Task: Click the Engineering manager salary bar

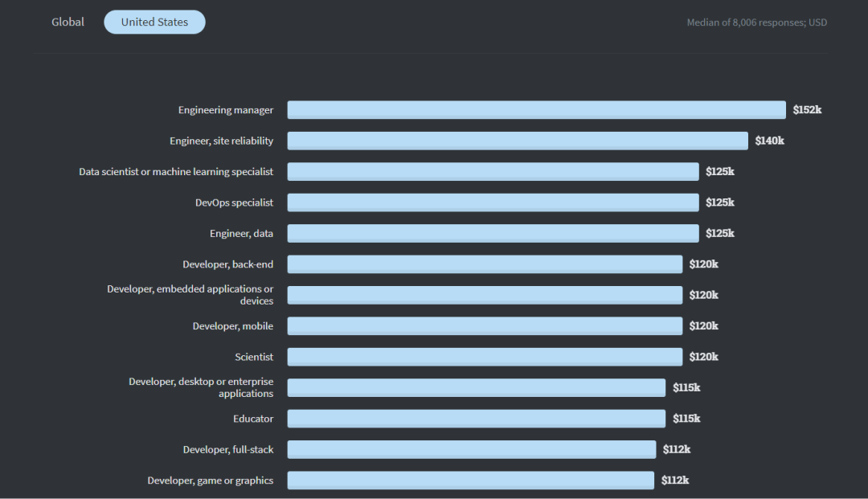Action: (x=536, y=110)
